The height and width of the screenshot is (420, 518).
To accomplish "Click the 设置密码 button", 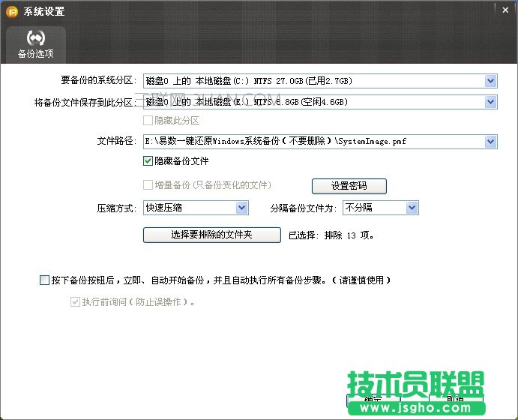I will (349, 186).
